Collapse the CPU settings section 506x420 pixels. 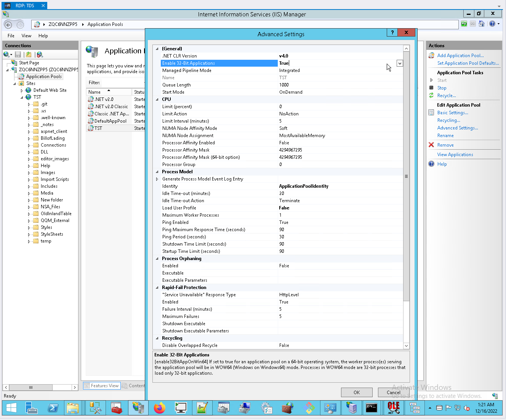tap(157, 99)
